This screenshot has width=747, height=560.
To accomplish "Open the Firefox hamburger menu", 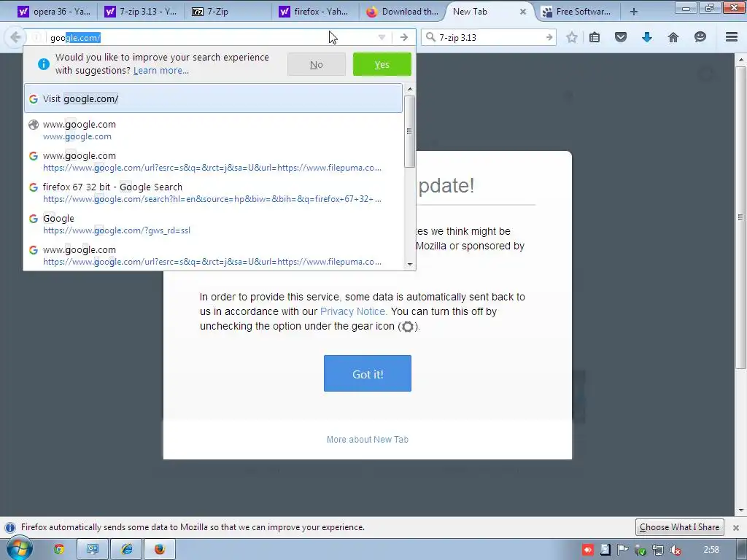I will (732, 37).
